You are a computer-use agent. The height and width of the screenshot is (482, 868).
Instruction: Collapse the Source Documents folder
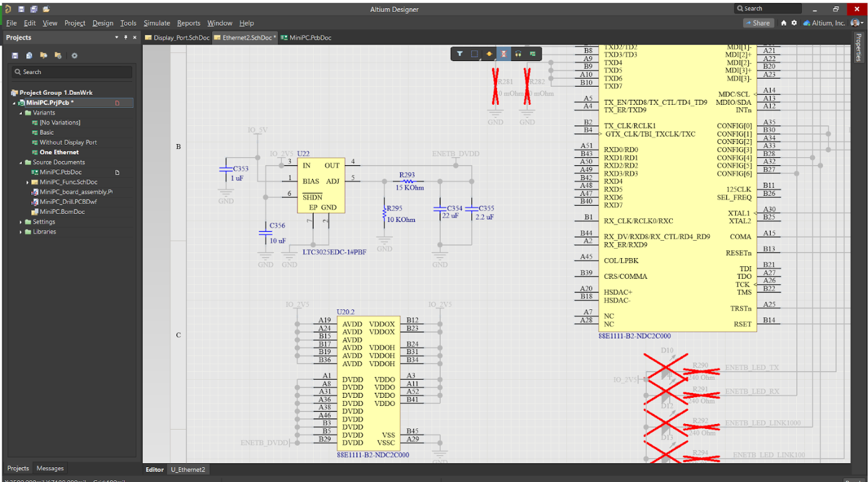click(x=21, y=162)
